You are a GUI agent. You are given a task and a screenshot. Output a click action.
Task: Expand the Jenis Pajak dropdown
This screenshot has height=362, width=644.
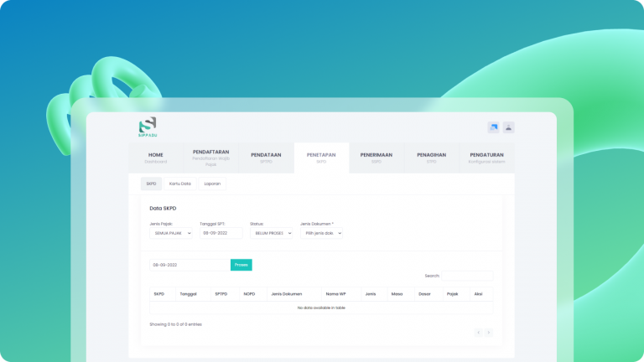(171, 234)
